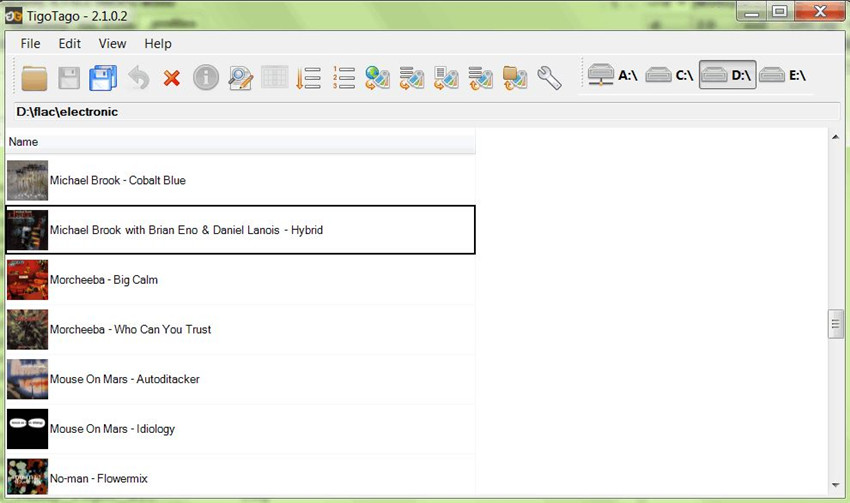Open the File menu
850x503 pixels.
click(x=30, y=44)
